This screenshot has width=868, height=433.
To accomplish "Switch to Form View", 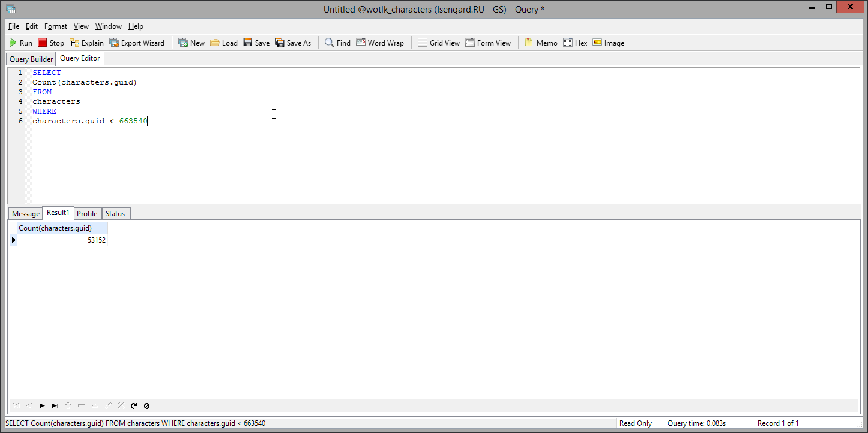I will tap(488, 43).
